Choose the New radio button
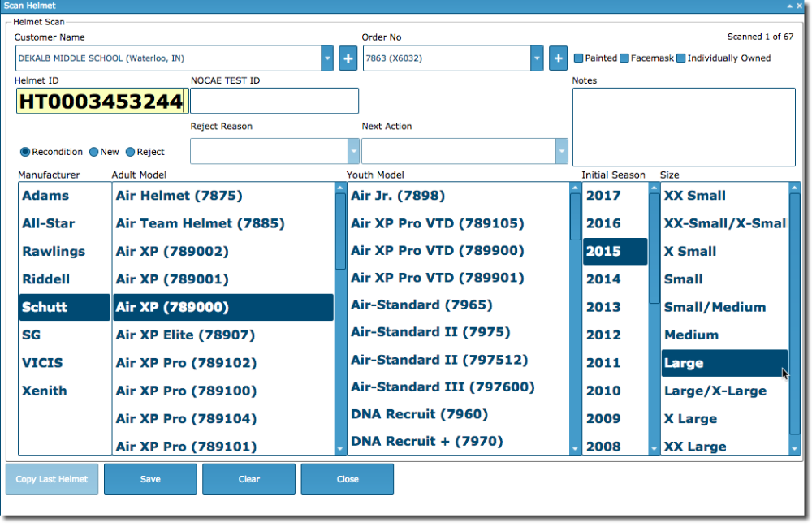The height and width of the screenshot is (527, 812). click(93, 152)
